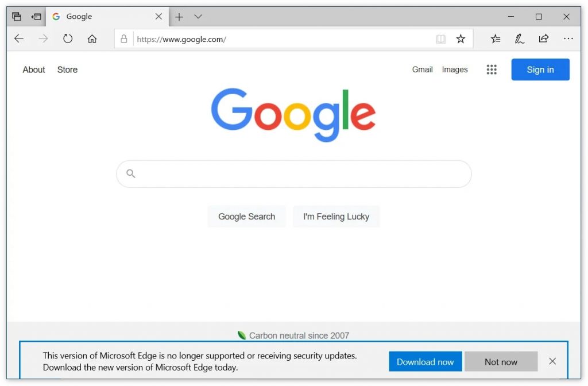This screenshot has width=588, height=386.
Task: Open the Favorites hub icon
Action: point(496,38)
